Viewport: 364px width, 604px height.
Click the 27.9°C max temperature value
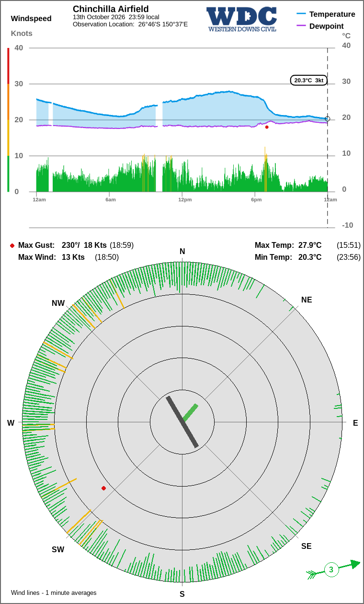(310, 245)
